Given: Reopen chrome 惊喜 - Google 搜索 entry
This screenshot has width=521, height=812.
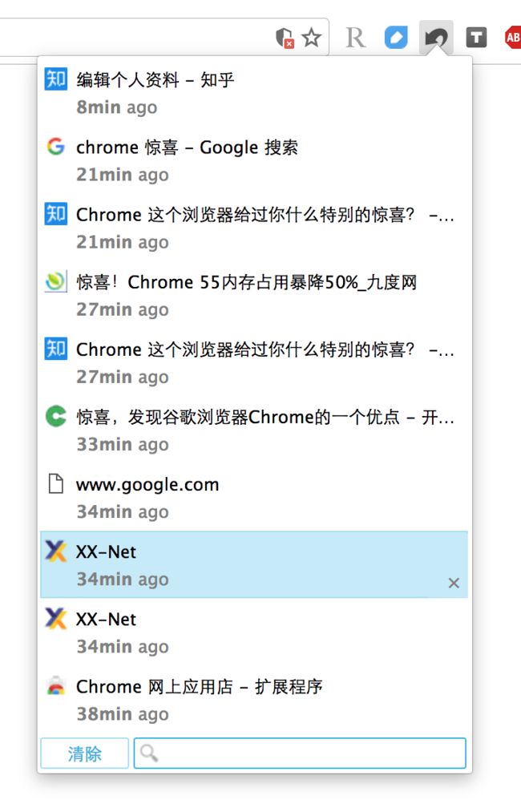Looking at the screenshot, I should tap(254, 160).
